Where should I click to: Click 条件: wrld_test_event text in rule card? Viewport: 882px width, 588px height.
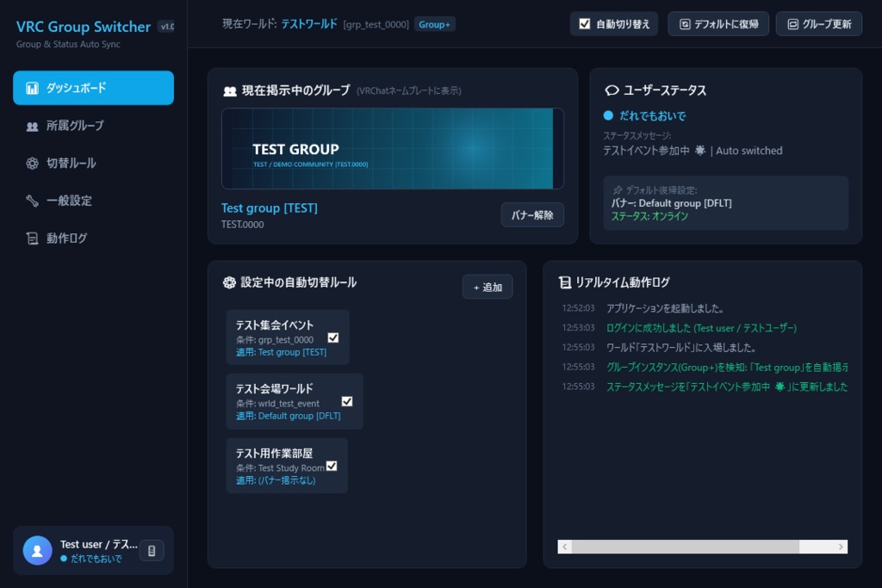point(278,404)
